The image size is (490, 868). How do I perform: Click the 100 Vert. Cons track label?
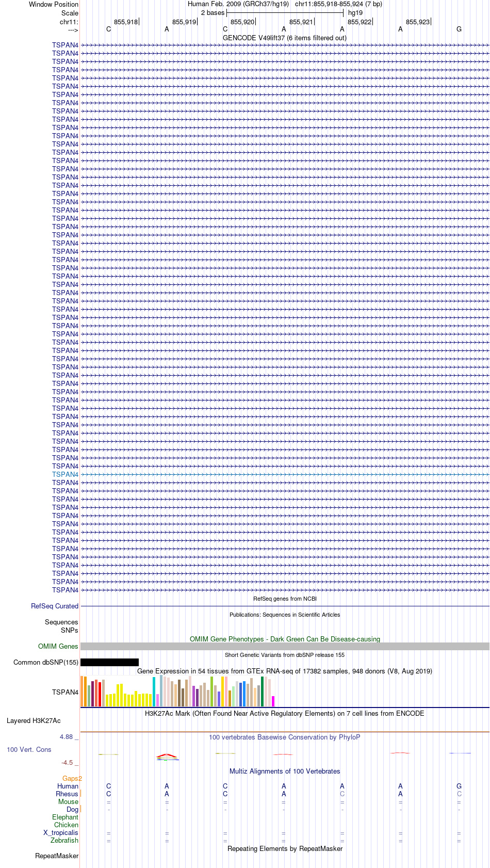(29, 749)
